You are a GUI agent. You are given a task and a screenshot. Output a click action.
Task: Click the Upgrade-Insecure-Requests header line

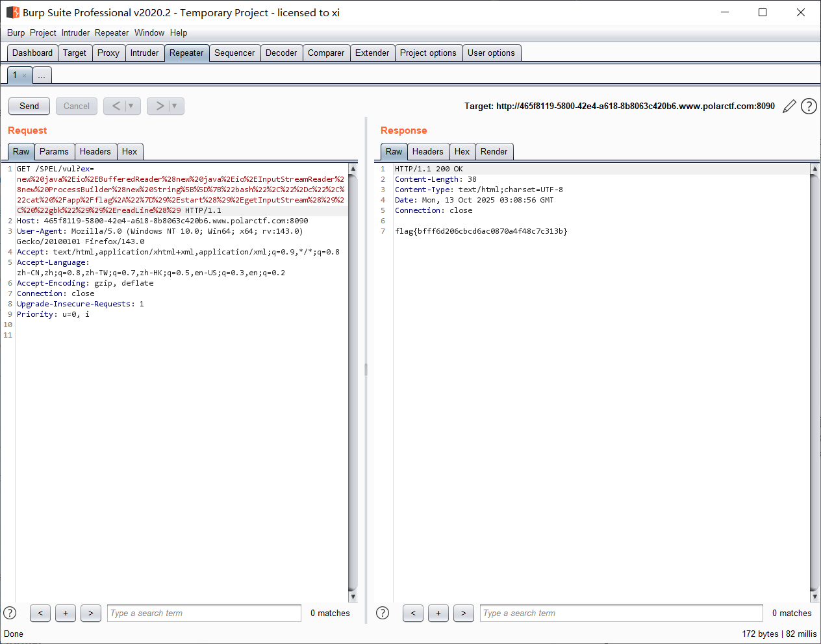81,304
